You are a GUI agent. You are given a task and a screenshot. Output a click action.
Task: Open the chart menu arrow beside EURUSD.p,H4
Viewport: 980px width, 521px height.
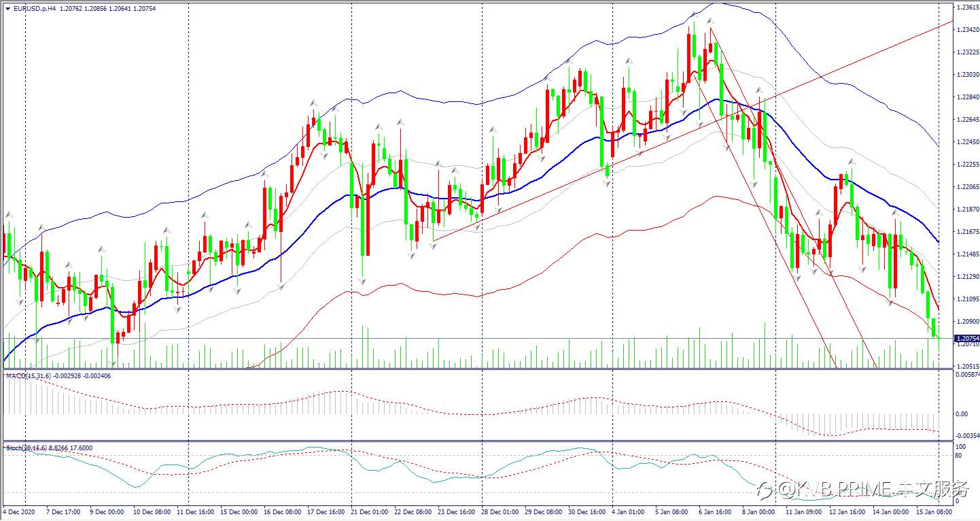[x=7, y=8]
